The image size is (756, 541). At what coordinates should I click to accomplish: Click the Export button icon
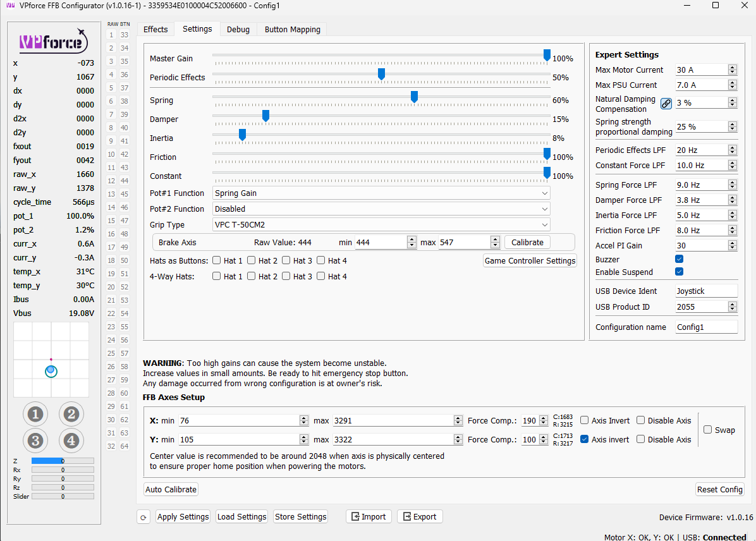click(x=407, y=517)
